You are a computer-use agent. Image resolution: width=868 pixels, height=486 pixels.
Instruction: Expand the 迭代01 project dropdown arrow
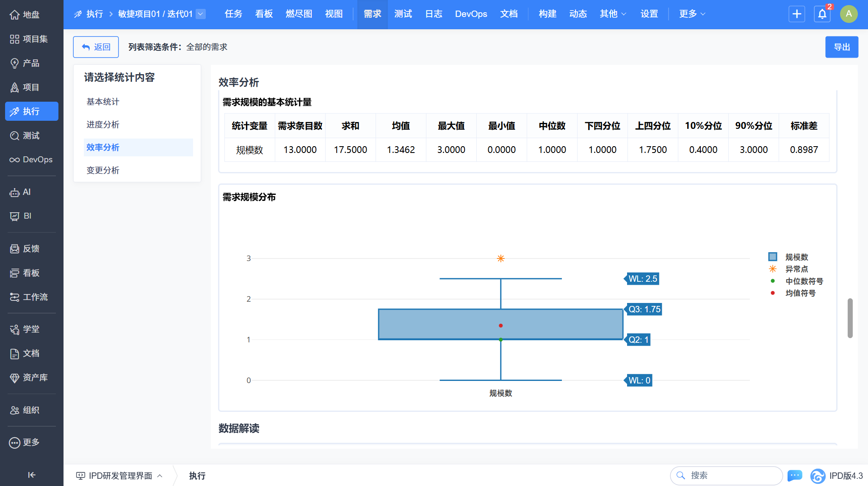point(201,14)
